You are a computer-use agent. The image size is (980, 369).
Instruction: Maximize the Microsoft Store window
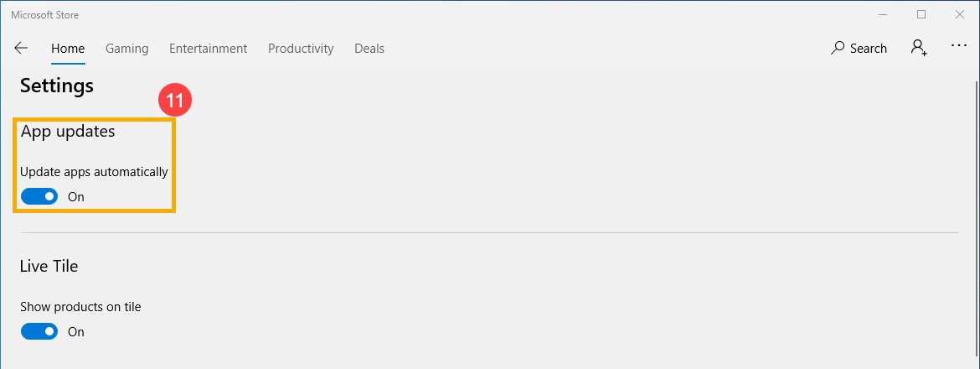(921, 14)
